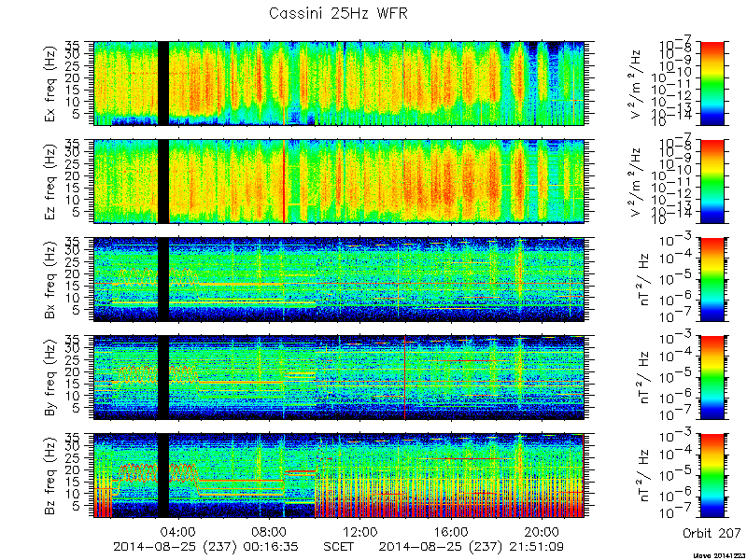
Task: Click the black data gap in the Ex panel
Action: (x=162, y=83)
